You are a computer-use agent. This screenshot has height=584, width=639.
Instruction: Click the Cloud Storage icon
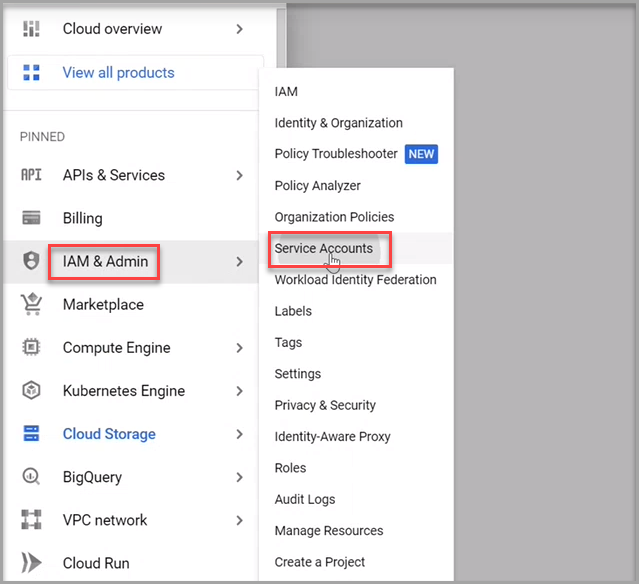[31, 434]
